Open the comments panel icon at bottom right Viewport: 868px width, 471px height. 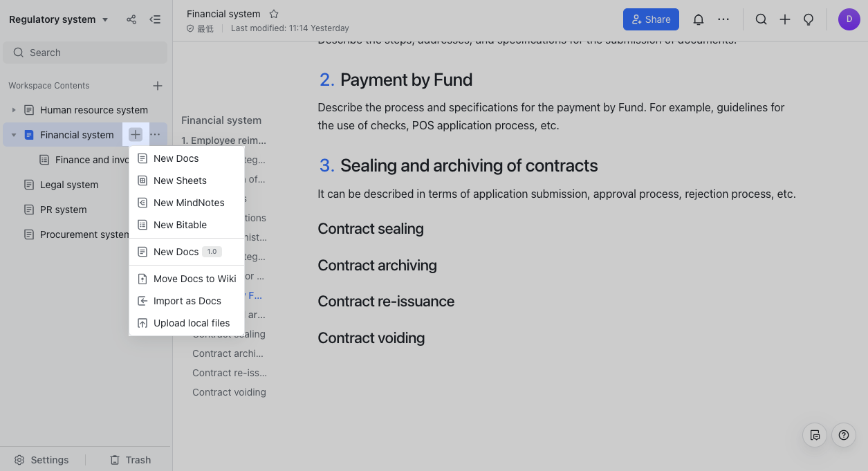[x=815, y=435]
